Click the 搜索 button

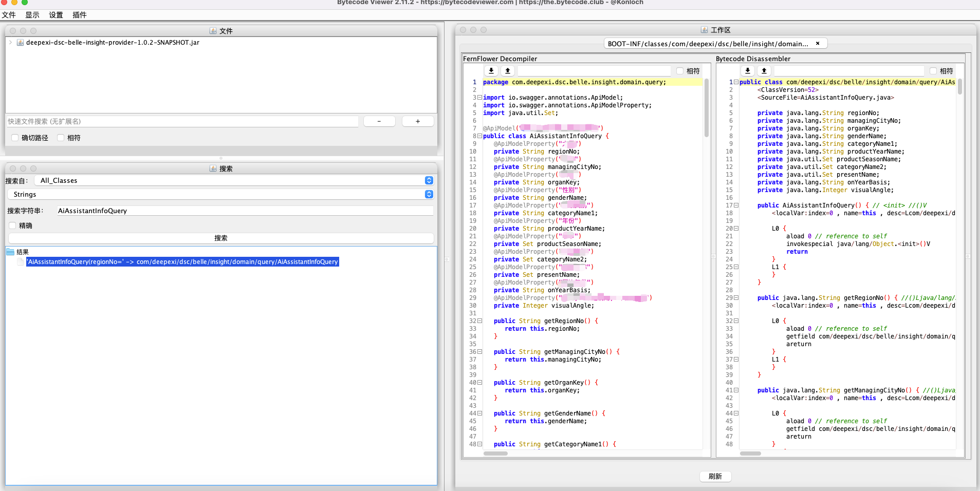tap(221, 238)
